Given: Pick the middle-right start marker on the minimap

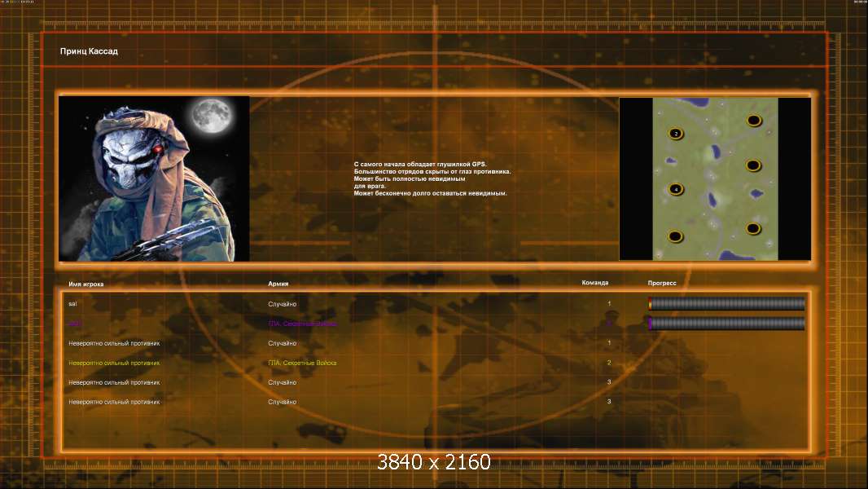Looking at the screenshot, I should 753,165.
